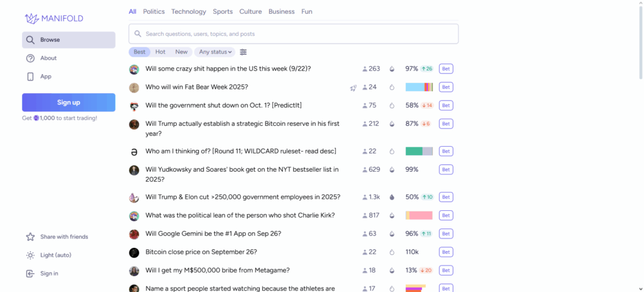Viewport: 644px width, 292px height.
Task: Click the traders icon showing 817
Action: (365, 215)
